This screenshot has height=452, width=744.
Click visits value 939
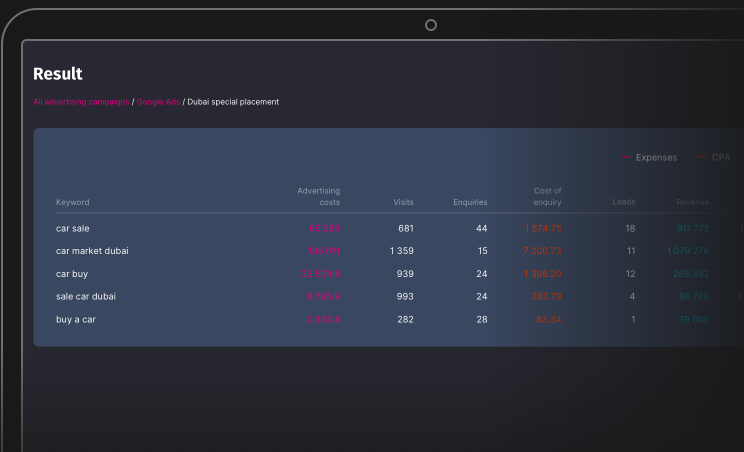pos(405,274)
